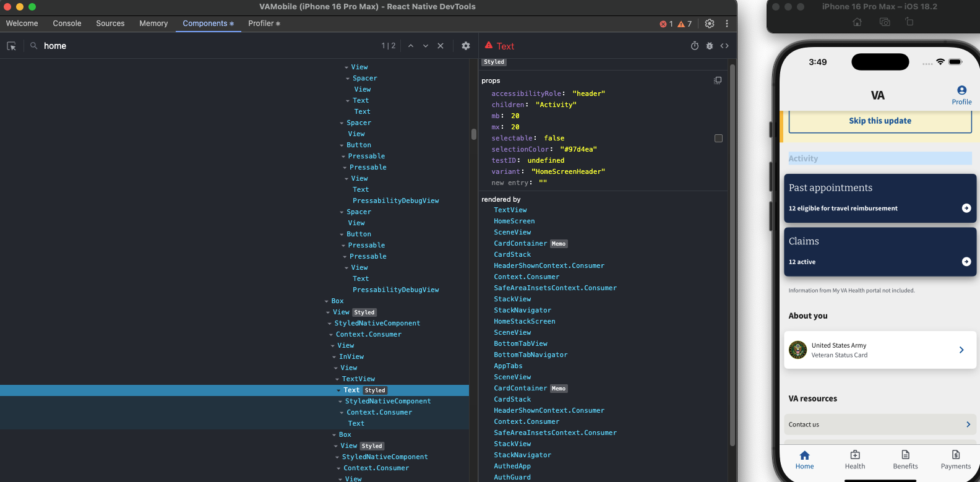This screenshot has width=980, height=482.
Task: Copy props to clipboard icon
Action: coord(718,80)
